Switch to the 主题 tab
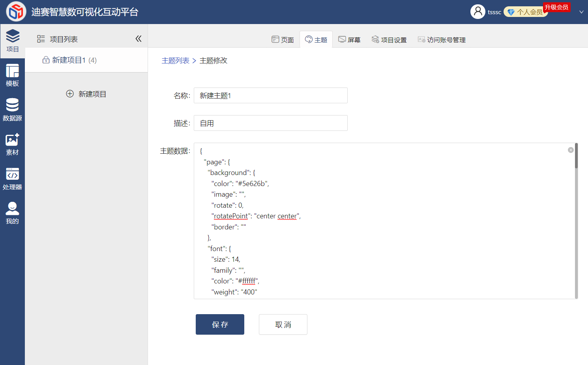 pyautogui.click(x=316, y=39)
